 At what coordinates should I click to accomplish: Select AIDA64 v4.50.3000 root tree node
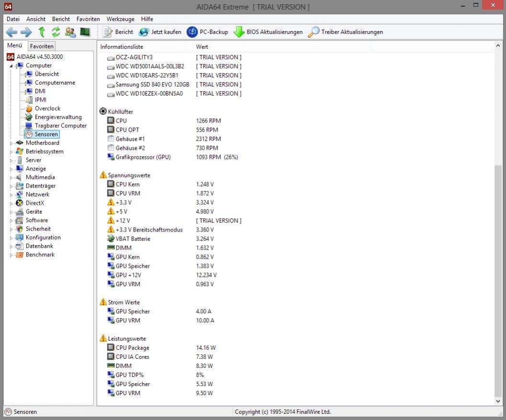pyautogui.click(x=34, y=57)
